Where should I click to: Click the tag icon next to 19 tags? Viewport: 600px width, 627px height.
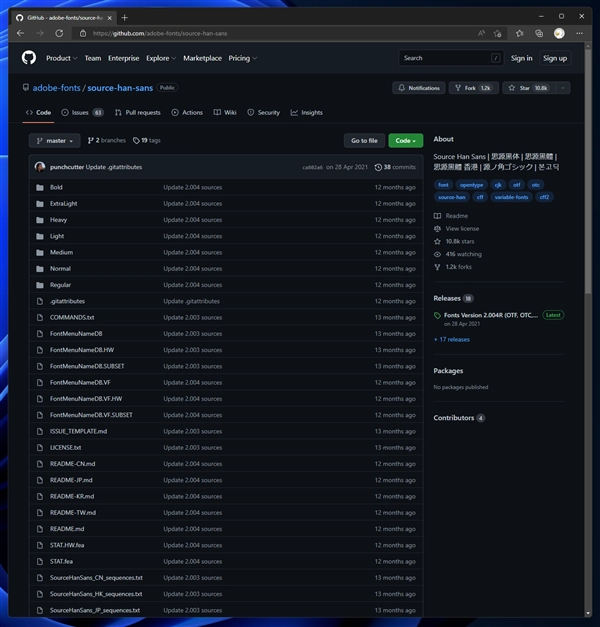point(136,140)
